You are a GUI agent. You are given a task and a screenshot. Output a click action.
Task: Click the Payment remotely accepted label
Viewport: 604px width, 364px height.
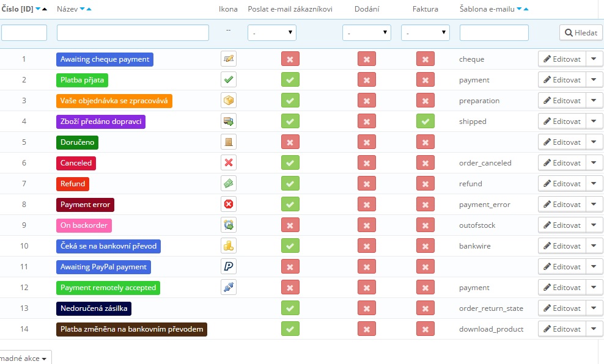(108, 288)
